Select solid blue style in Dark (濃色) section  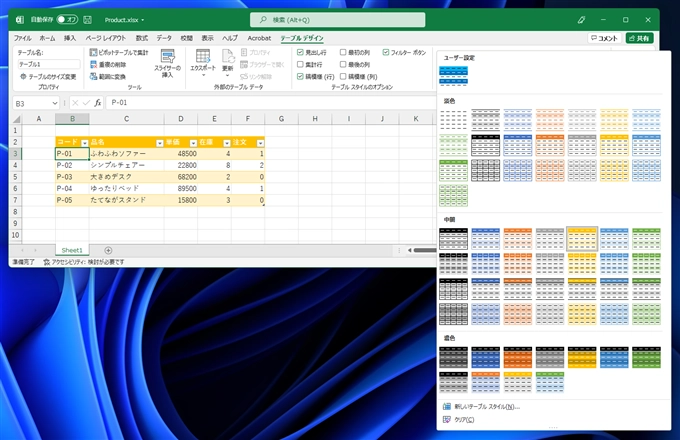pos(485,357)
